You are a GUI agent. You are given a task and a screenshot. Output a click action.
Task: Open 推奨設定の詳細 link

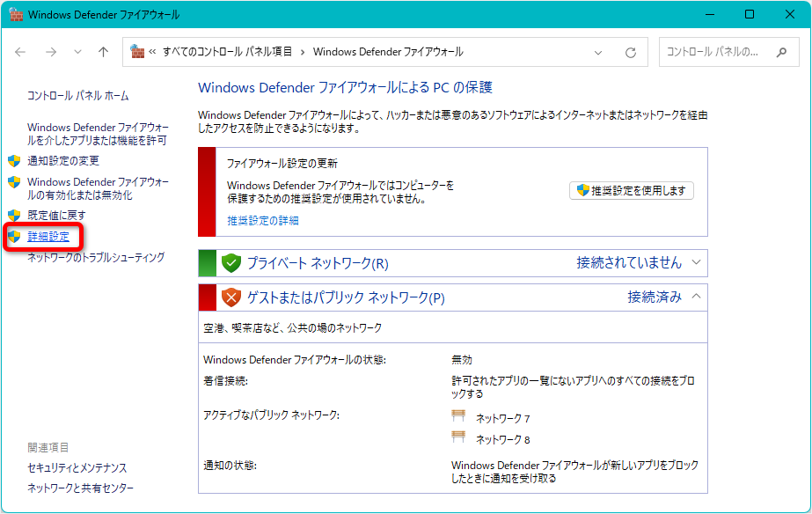pos(263,221)
